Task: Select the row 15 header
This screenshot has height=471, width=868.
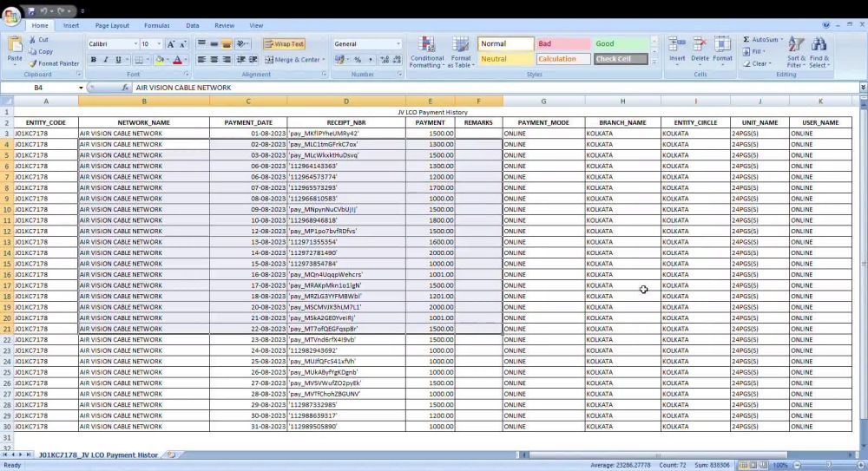Action: [7, 264]
